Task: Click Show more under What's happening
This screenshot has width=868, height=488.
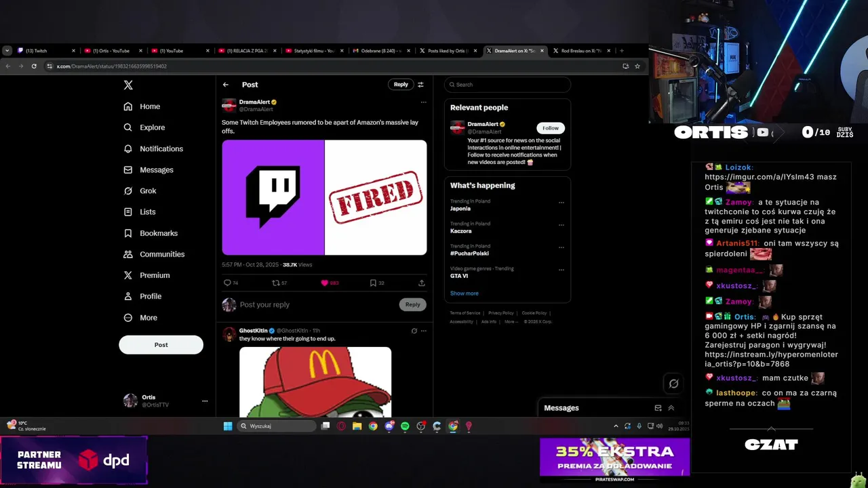Action: (465, 293)
